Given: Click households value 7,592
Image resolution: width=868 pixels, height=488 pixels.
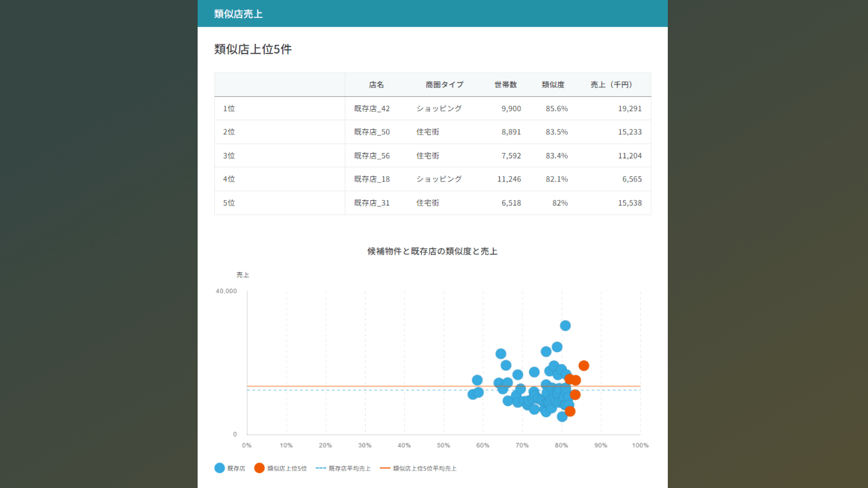Looking at the screenshot, I should point(511,156).
